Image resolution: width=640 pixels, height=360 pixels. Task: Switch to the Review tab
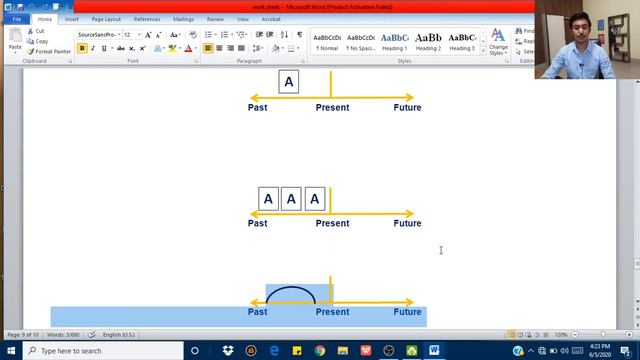tap(215, 19)
